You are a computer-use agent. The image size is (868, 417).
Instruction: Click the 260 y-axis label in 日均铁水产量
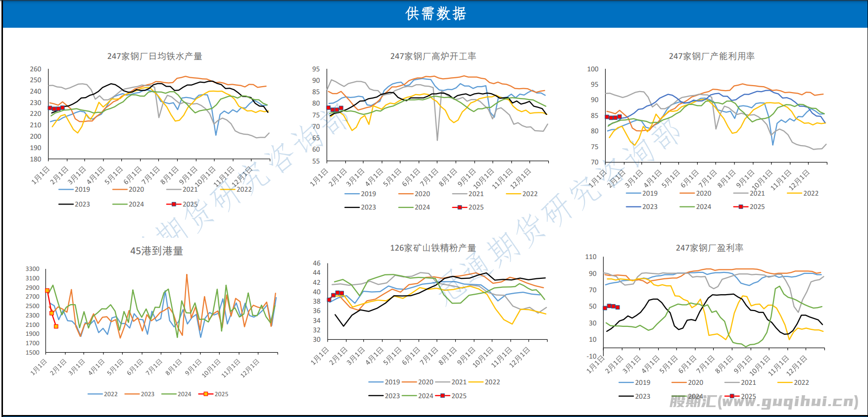(36, 69)
